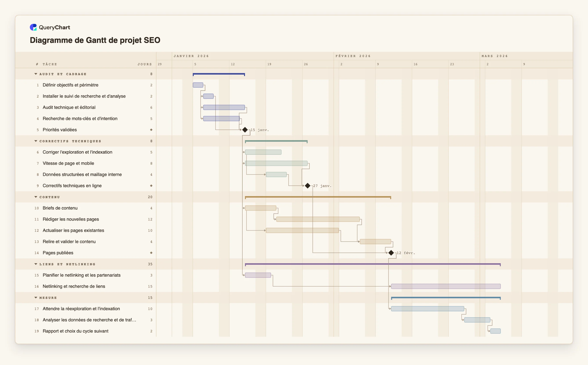588x365 pixels.
Task: Click 'Installer le suivi de recherche et d'analyse'
Action: tap(84, 96)
